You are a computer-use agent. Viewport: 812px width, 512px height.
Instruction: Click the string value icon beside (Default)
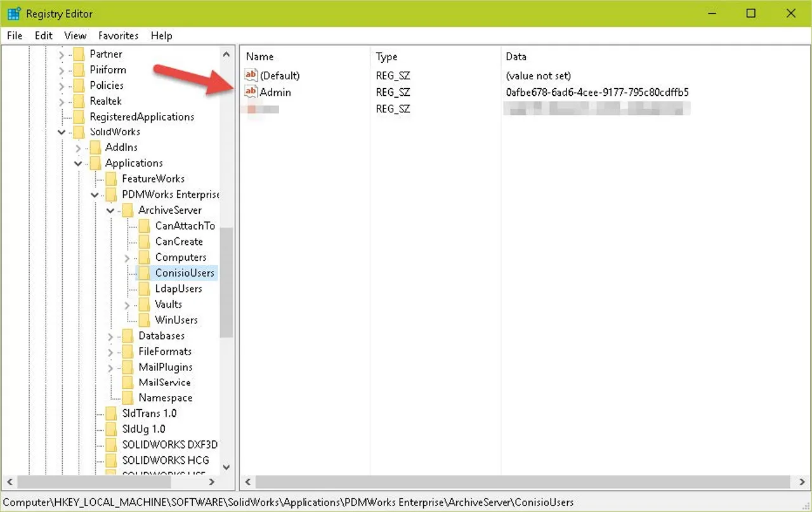pos(251,75)
